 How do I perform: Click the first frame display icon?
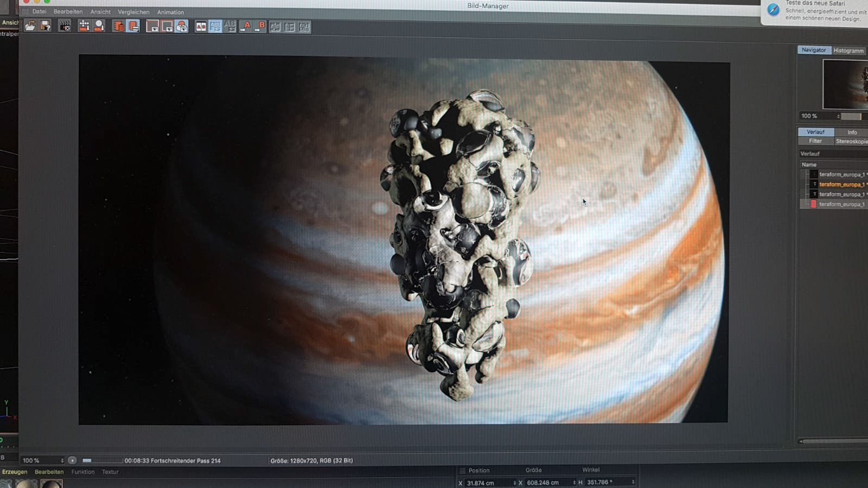point(152,26)
